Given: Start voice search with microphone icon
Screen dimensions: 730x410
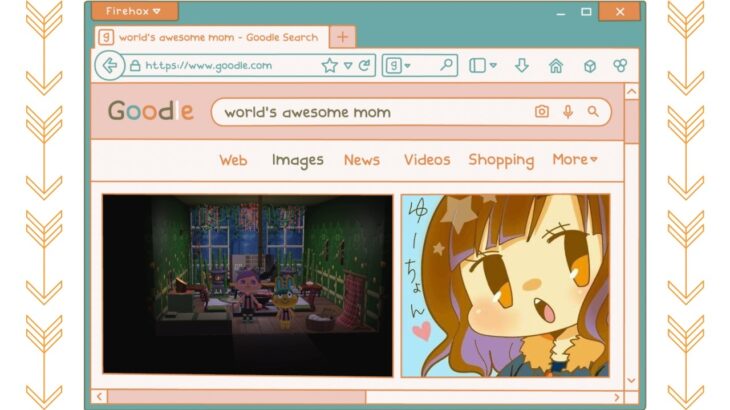Looking at the screenshot, I should [568, 112].
